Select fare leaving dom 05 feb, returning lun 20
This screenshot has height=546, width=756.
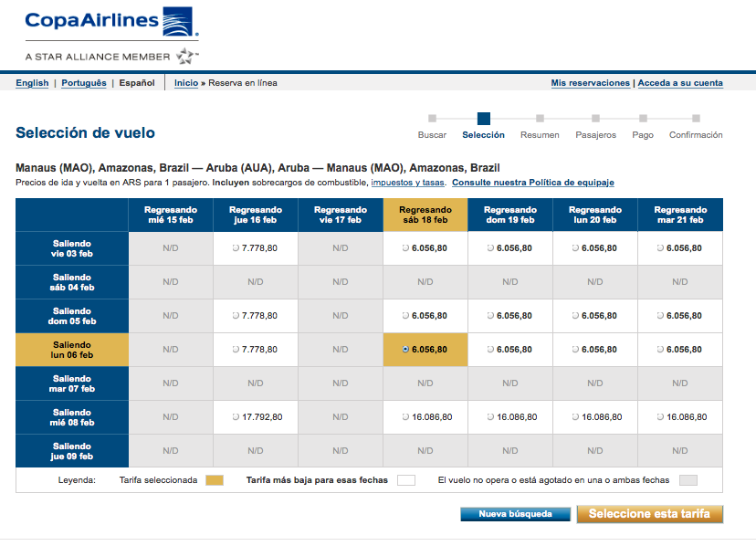575,316
